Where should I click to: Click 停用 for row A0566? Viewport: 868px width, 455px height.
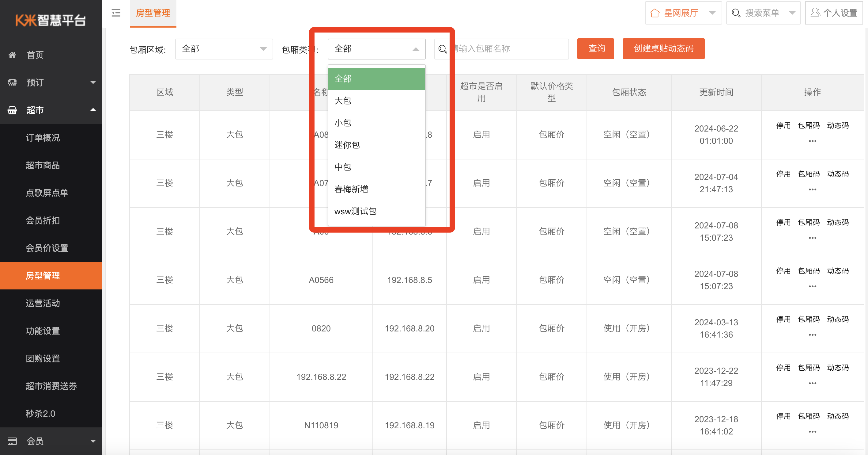point(783,271)
